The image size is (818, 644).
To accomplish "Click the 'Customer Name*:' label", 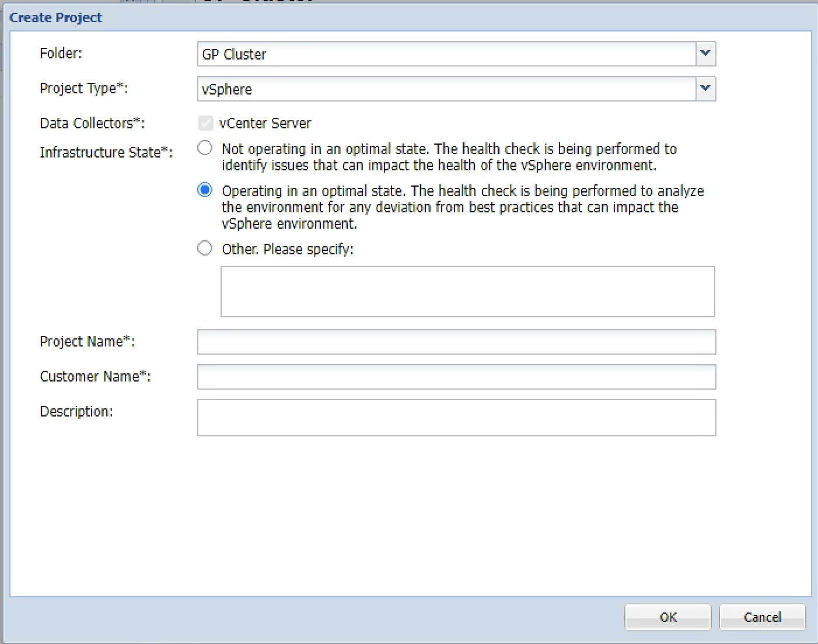I will (x=95, y=376).
